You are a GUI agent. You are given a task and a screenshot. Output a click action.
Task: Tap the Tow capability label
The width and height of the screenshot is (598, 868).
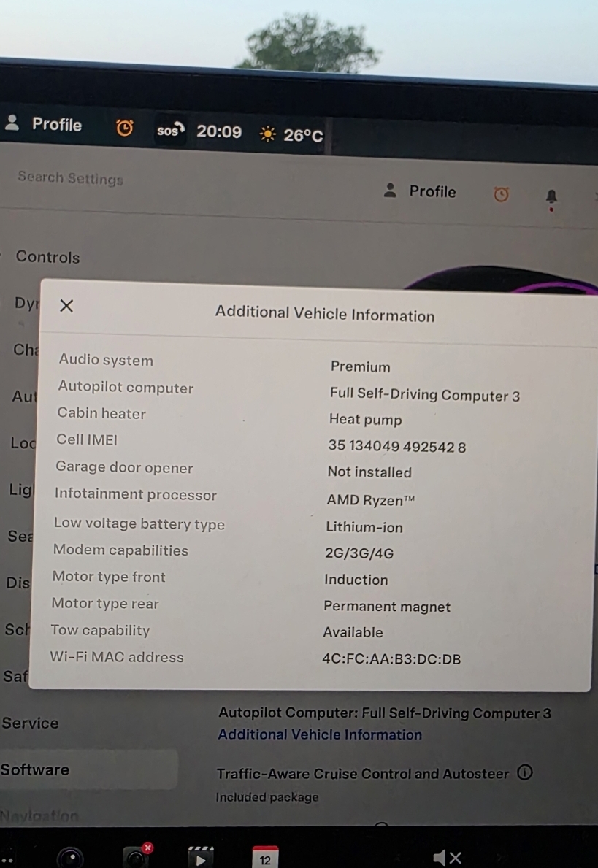click(x=100, y=630)
